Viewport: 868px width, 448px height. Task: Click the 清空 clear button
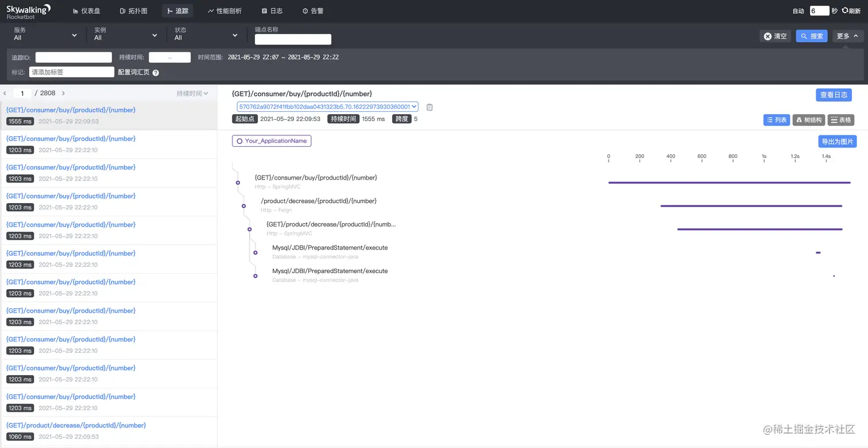[x=775, y=36]
